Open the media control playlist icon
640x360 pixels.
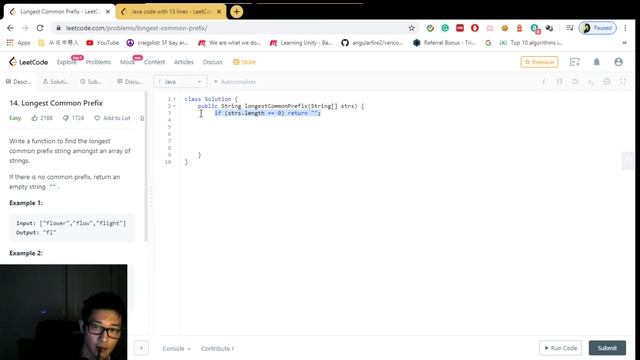pyautogui.click(x=570, y=28)
